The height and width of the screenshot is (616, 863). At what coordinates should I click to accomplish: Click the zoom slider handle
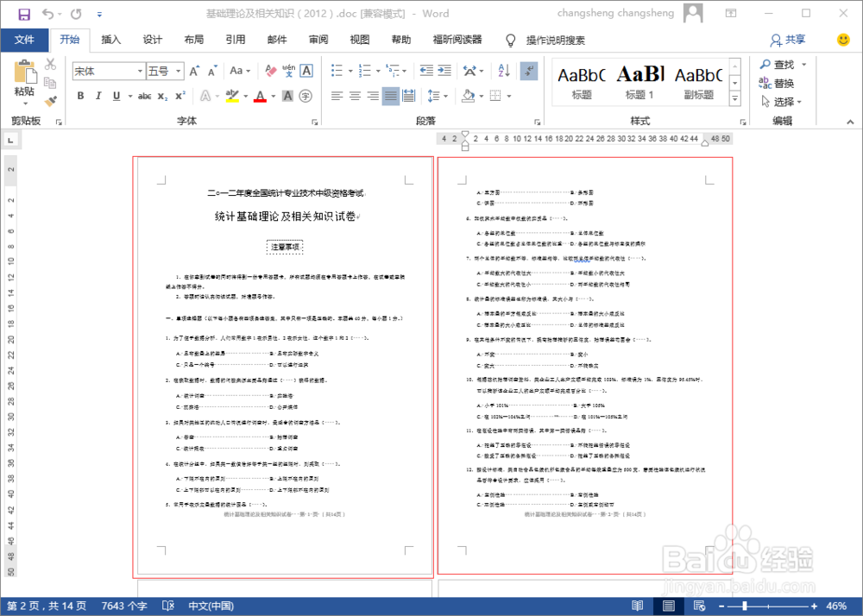coord(744,606)
